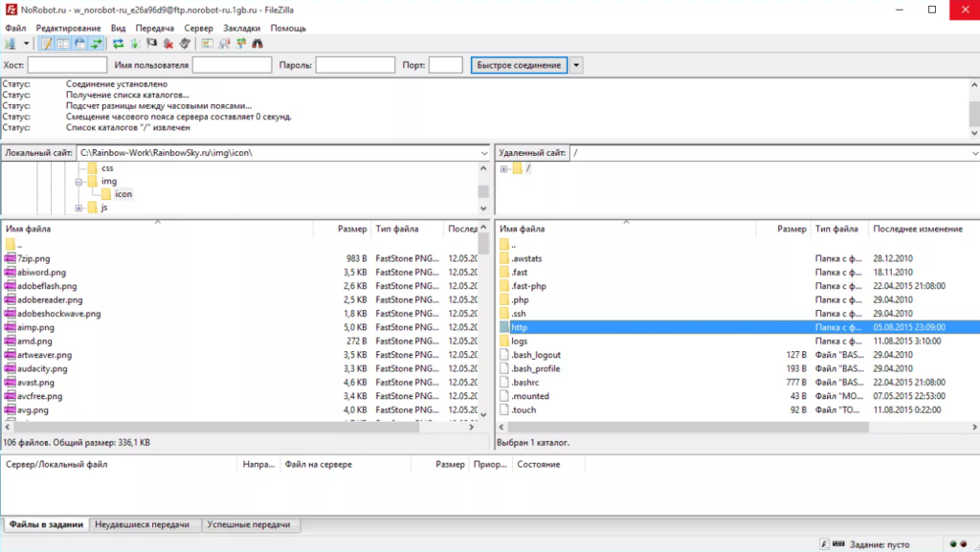
Task: Reconnect to the last used server
Action: [185, 44]
